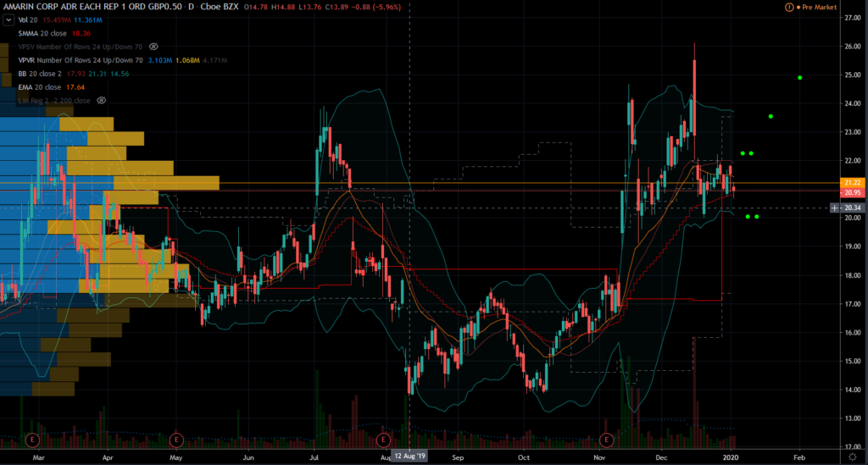Click the Oct label on time axis
Image resolution: width=868 pixels, height=465 pixels.
[524, 458]
